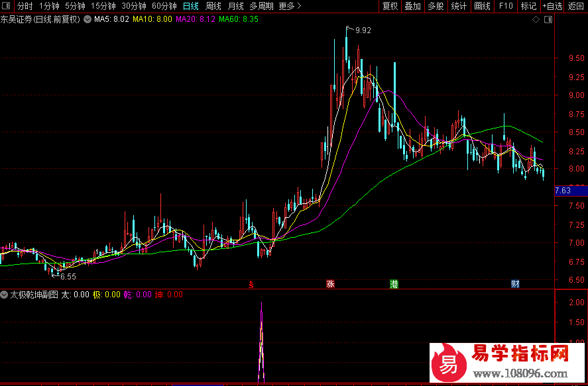
Task: Switch to 分时 intraday view
Action: click(x=25, y=6)
